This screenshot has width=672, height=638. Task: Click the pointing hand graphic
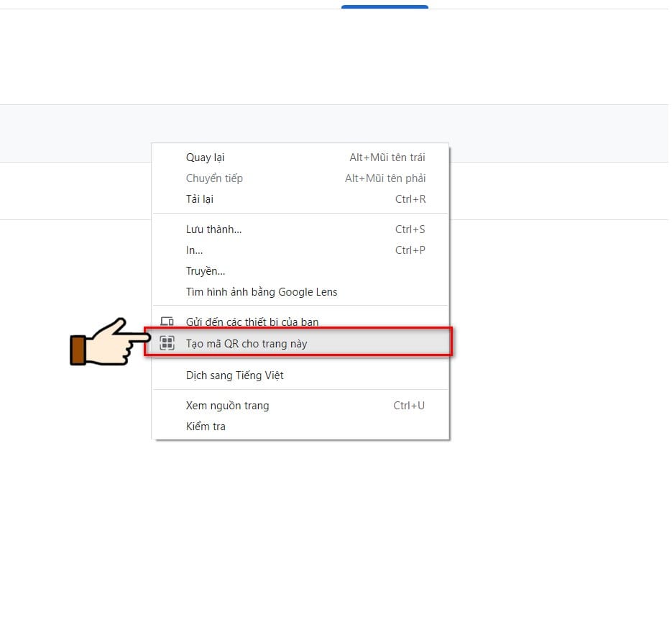(110, 342)
